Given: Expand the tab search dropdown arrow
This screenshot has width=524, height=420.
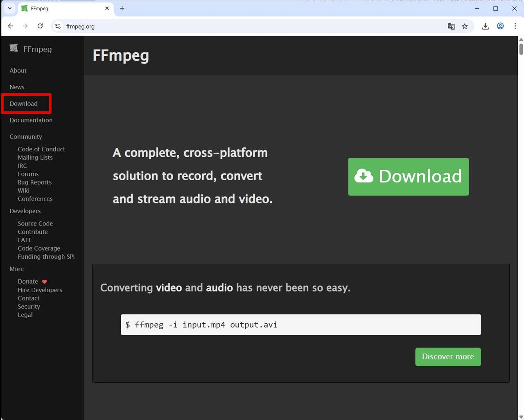Looking at the screenshot, I should 9,8.
